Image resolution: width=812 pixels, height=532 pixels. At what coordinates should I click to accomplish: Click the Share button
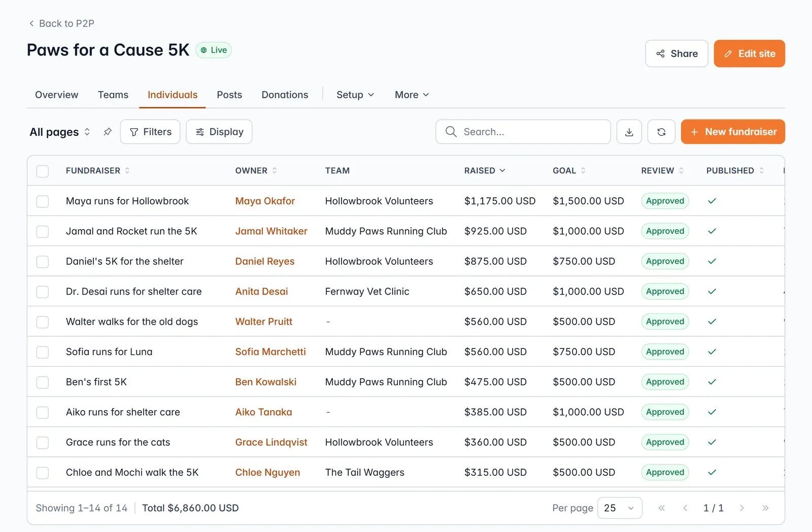click(676, 54)
